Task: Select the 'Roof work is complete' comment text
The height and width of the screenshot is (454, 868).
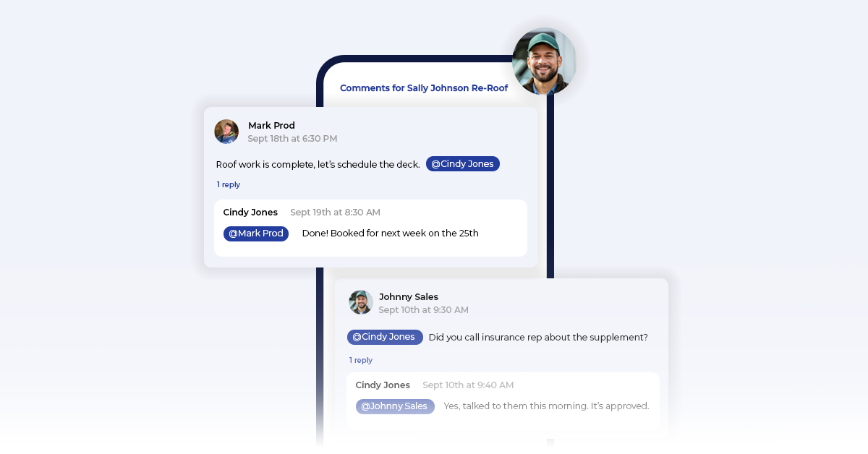Action: pyautogui.click(x=318, y=165)
